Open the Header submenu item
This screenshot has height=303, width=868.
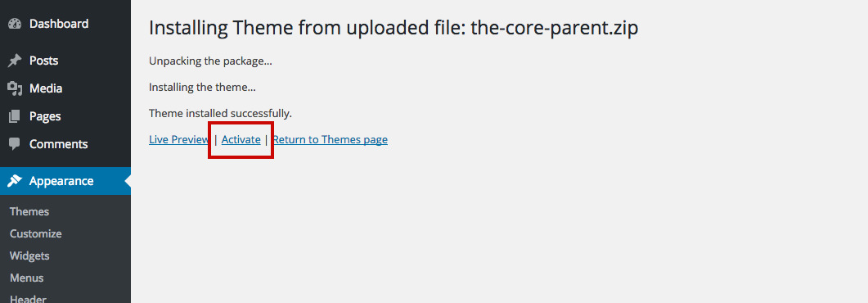(x=28, y=299)
